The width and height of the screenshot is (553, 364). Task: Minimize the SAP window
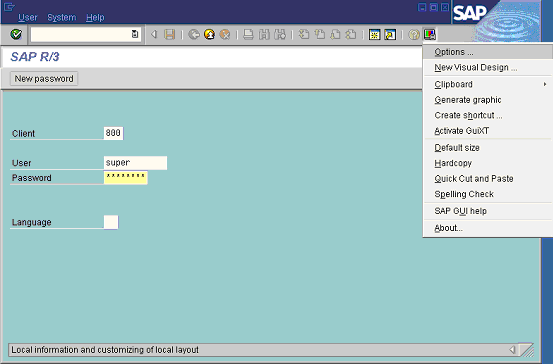point(422,7)
